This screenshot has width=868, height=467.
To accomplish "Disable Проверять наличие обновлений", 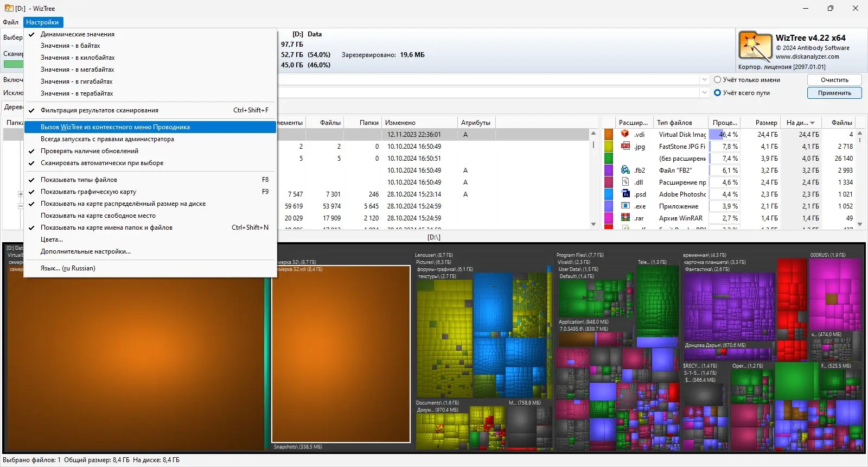I will pyautogui.click(x=150, y=151).
